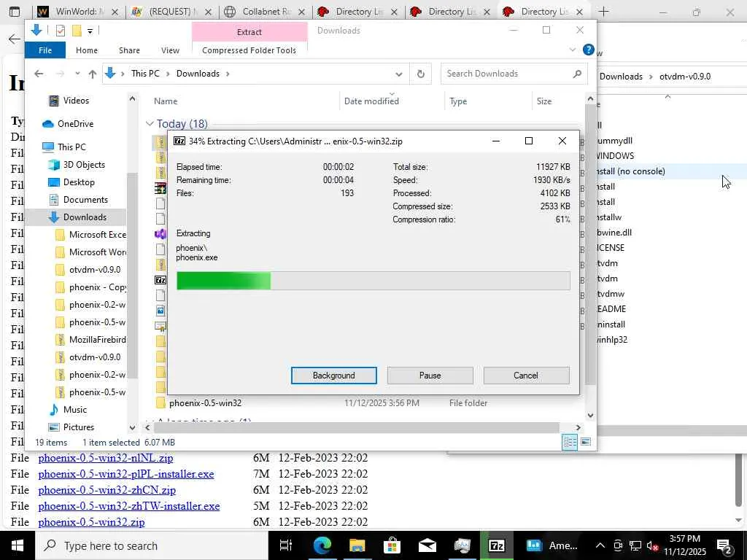This screenshot has width=747, height=560.
Task: Go back in Explorer navigation
Action: tap(39, 74)
